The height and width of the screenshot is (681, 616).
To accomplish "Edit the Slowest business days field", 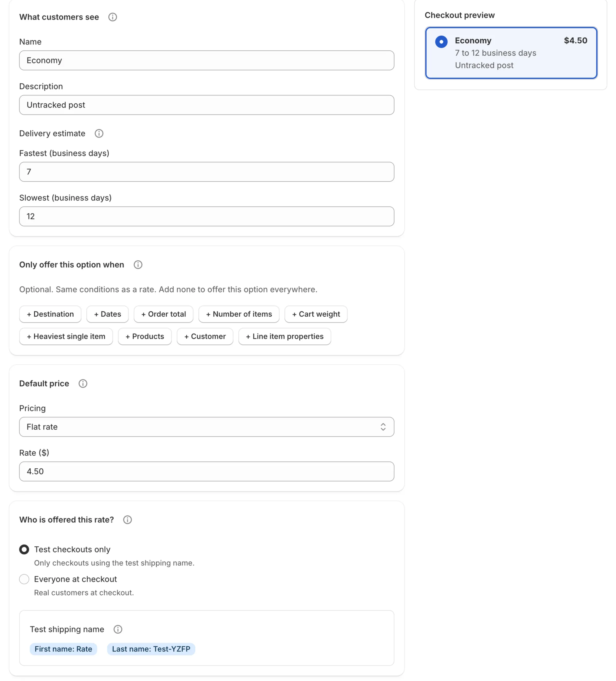I will point(207,216).
